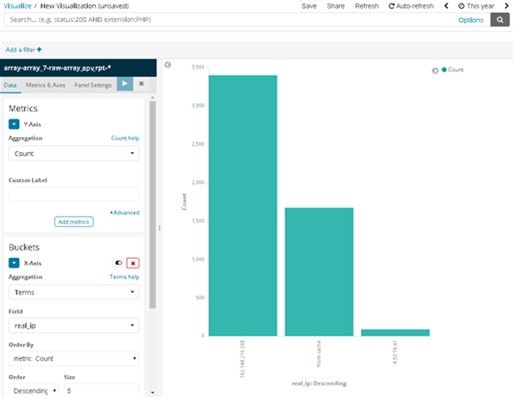
Task: Click the Add metrics button
Action: (x=74, y=222)
